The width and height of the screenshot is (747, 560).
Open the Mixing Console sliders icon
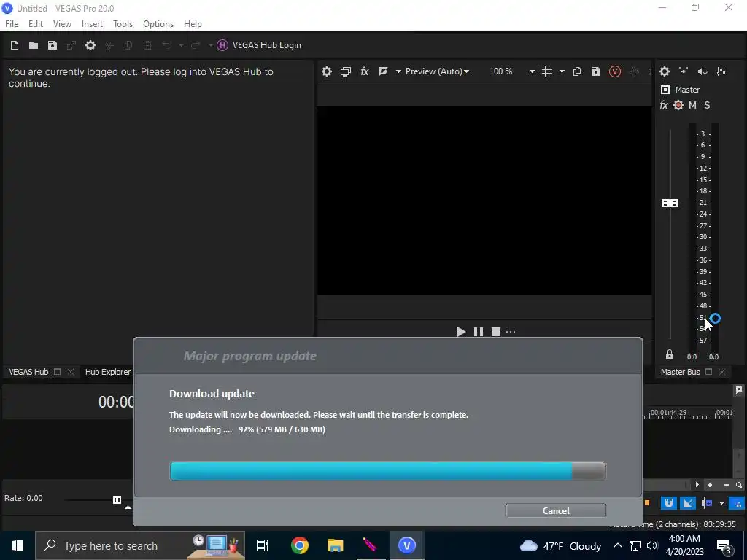click(x=721, y=71)
